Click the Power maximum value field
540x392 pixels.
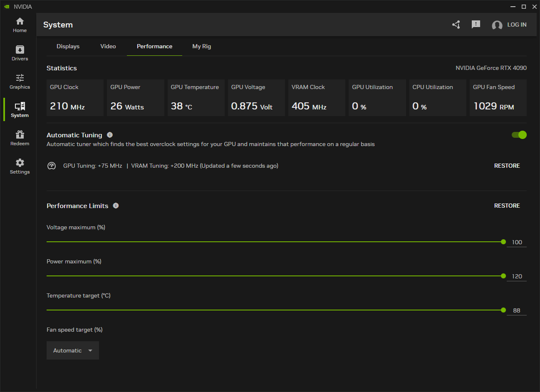[x=517, y=276]
